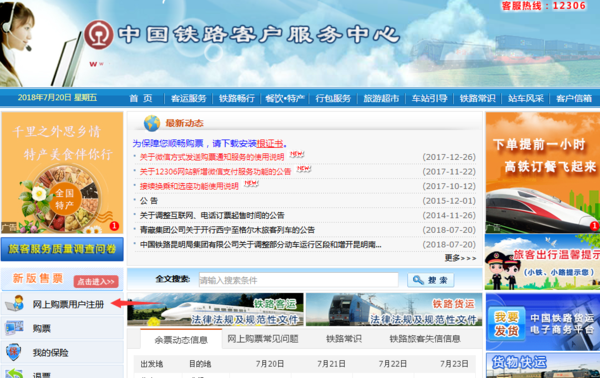The image size is (600, 378).
Task: Open 车站引导 menu item
Action: [429, 98]
